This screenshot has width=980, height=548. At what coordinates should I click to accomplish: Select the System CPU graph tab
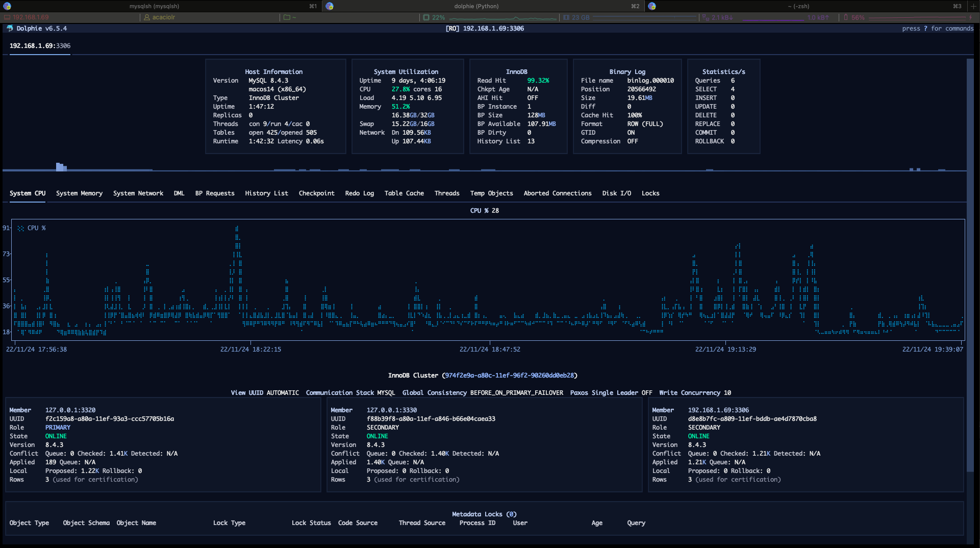(28, 193)
